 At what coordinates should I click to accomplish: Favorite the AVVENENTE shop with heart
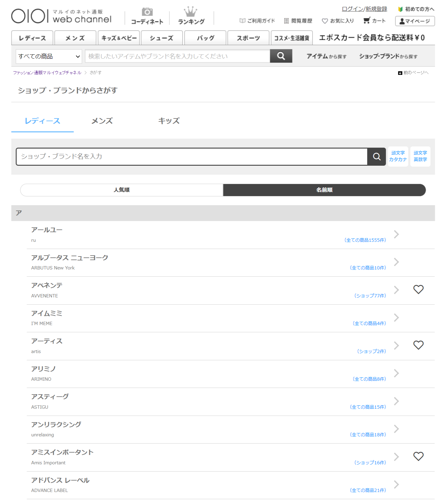point(418,290)
